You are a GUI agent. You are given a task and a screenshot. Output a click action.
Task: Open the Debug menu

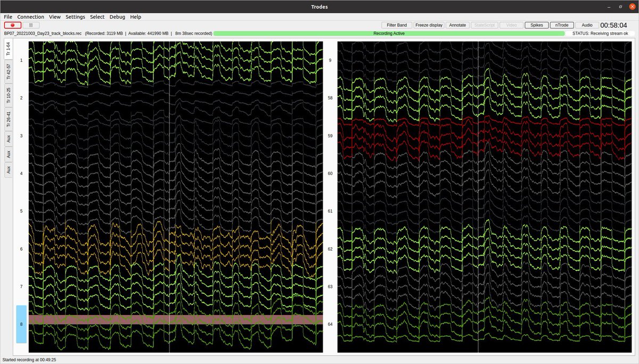pyautogui.click(x=117, y=16)
